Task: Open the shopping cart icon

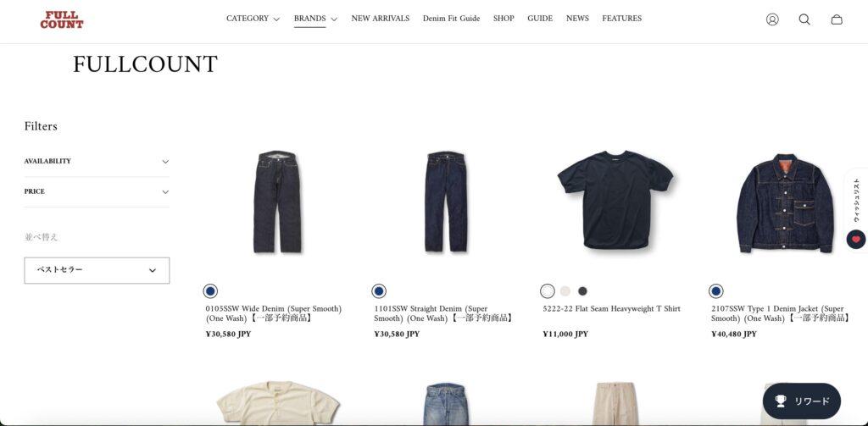Action: [x=837, y=19]
